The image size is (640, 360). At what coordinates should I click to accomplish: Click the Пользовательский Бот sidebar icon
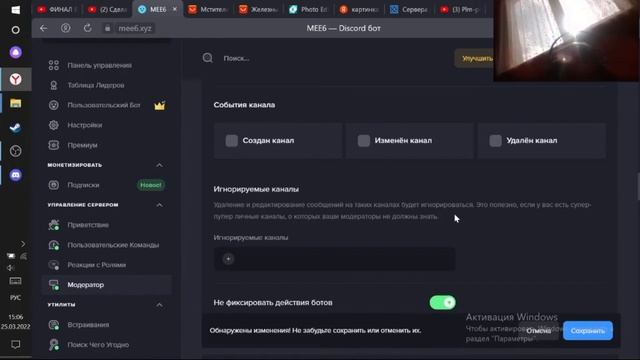(x=53, y=105)
